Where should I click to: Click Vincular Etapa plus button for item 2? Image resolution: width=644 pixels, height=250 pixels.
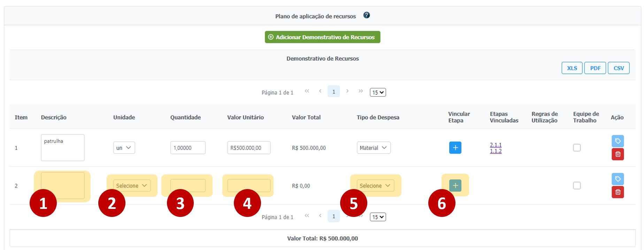[455, 186]
